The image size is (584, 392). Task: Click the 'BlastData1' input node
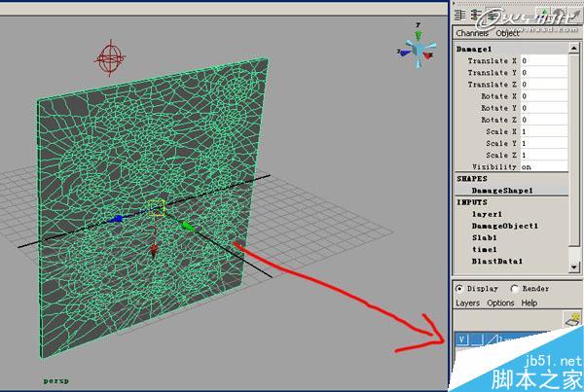tap(496, 262)
